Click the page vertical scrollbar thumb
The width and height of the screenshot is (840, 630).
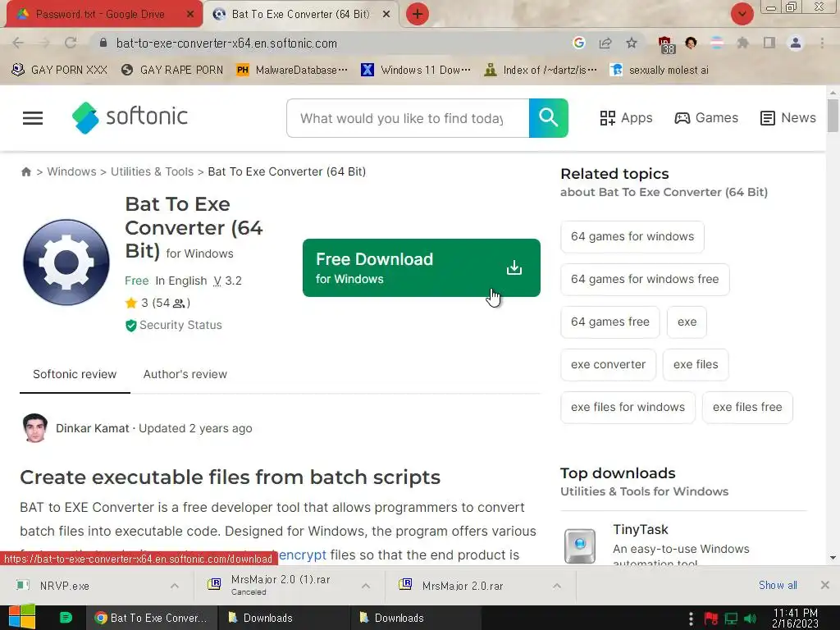pos(833,116)
